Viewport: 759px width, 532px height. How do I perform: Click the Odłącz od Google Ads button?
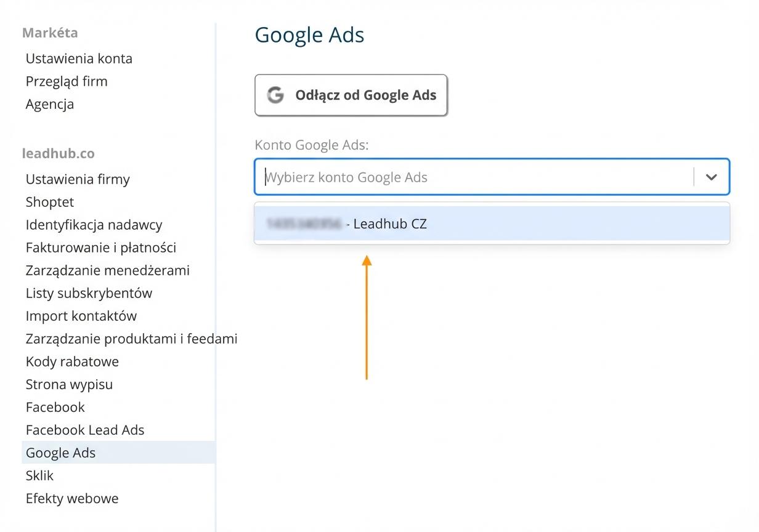[x=351, y=95]
